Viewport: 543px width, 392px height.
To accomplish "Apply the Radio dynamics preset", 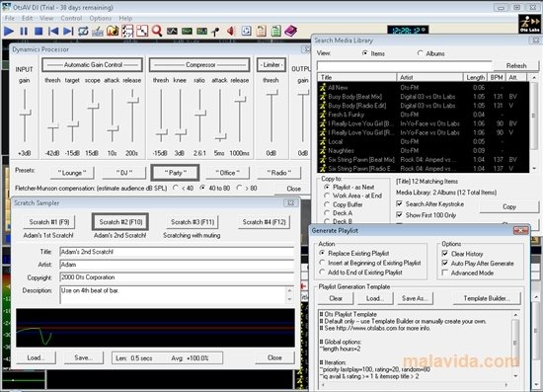I will pyautogui.click(x=278, y=173).
